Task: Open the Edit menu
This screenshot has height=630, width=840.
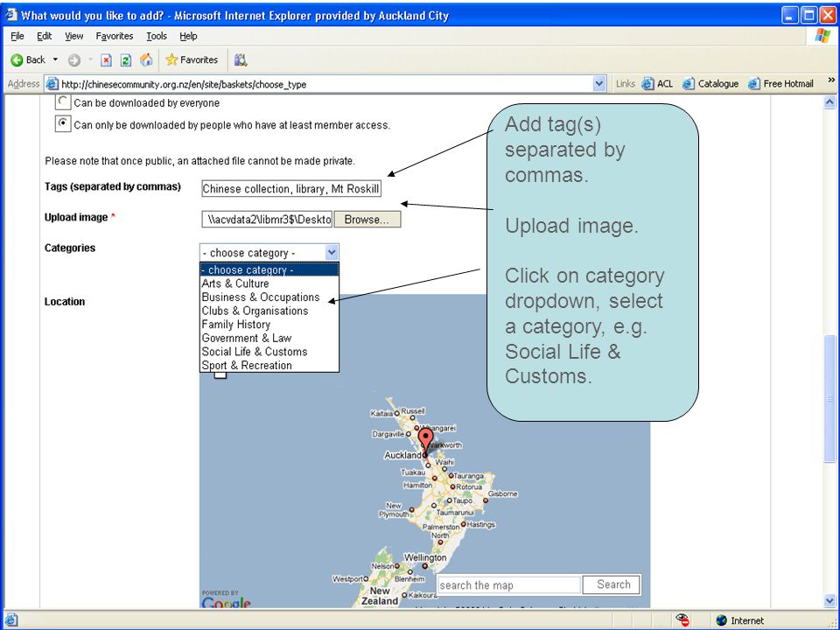Action: tap(45, 36)
